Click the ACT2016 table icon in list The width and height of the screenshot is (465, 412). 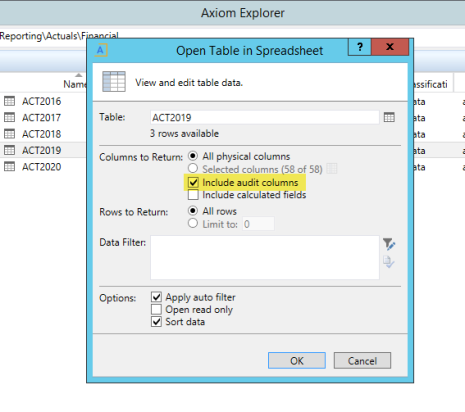(x=9, y=101)
